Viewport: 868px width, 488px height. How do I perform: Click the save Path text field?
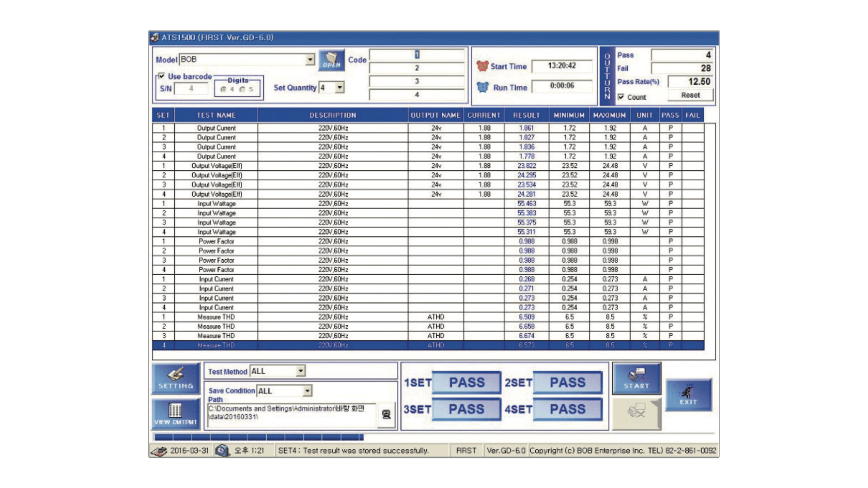click(x=291, y=415)
